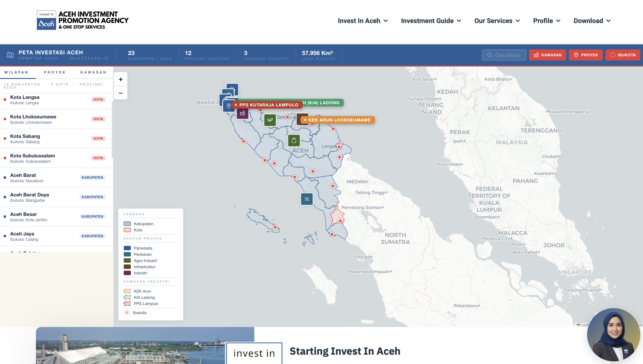The height and width of the screenshot is (364, 643).
Task: Select Aceh Besar in the region list
Action: (x=56, y=217)
